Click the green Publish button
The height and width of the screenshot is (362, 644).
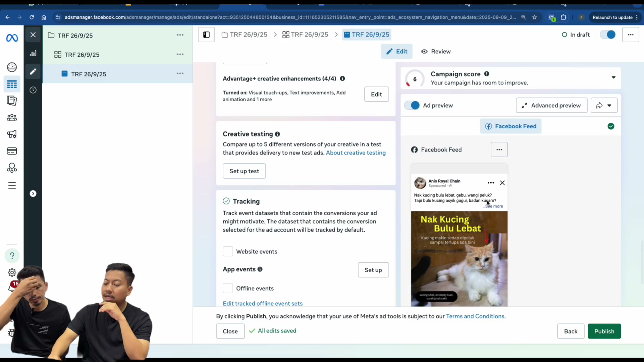pyautogui.click(x=604, y=331)
